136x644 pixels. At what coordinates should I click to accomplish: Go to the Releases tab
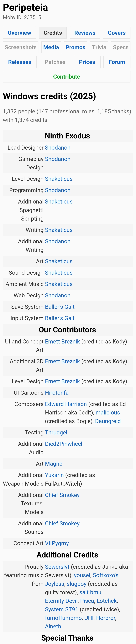(20, 62)
